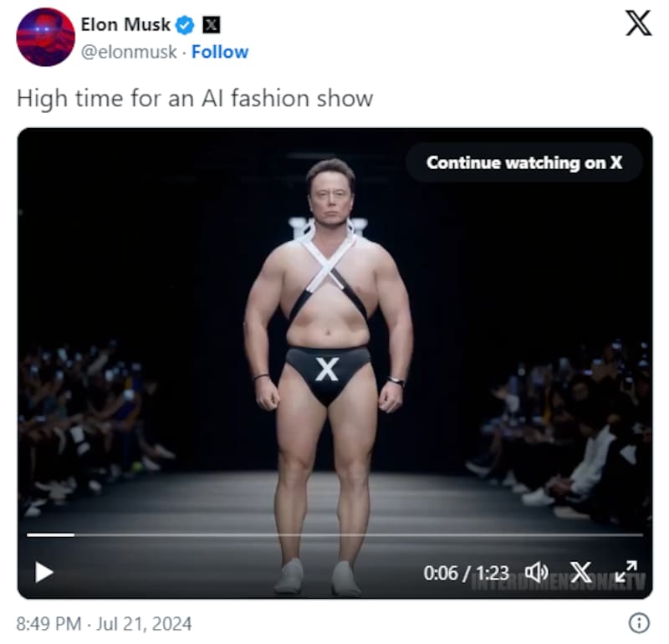Image resolution: width=669 pixels, height=644 pixels.
Task: Open the @elonmusk handle
Action: (x=129, y=52)
